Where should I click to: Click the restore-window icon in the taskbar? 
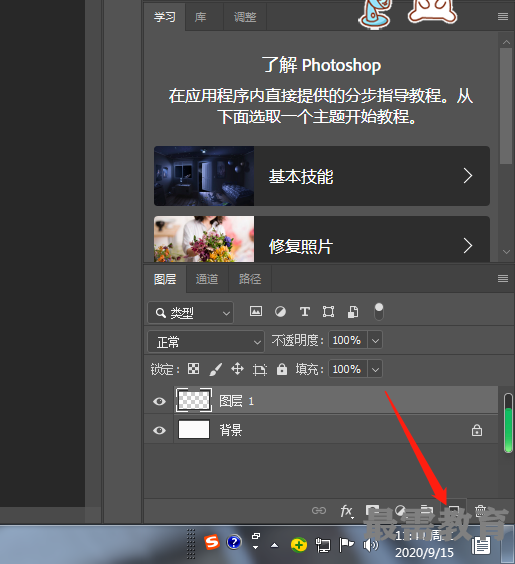point(256,536)
